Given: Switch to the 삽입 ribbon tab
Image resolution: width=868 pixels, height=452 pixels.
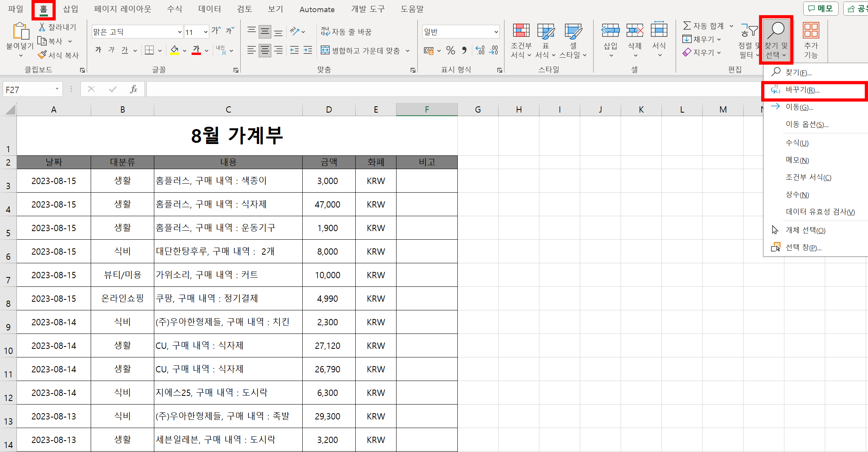Looking at the screenshot, I should pos(71,9).
